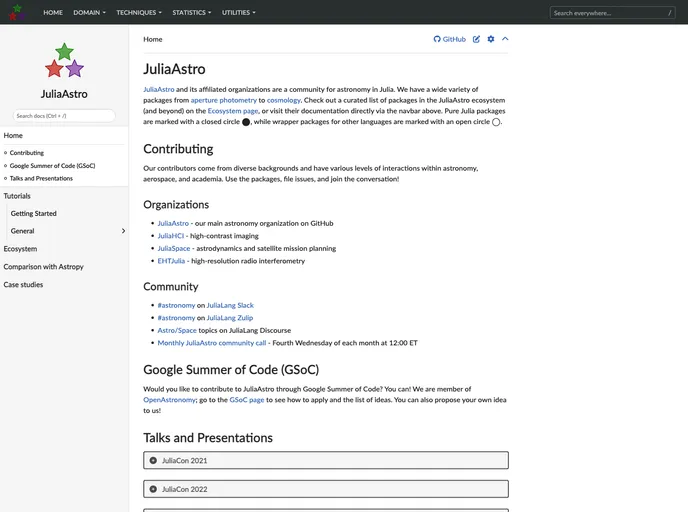688x512 pixels.
Task: Open the JuliaSpace organization link
Action: click(174, 248)
